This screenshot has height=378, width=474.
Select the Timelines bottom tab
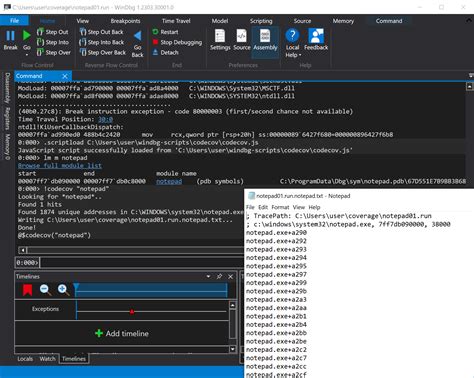[x=74, y=359]
